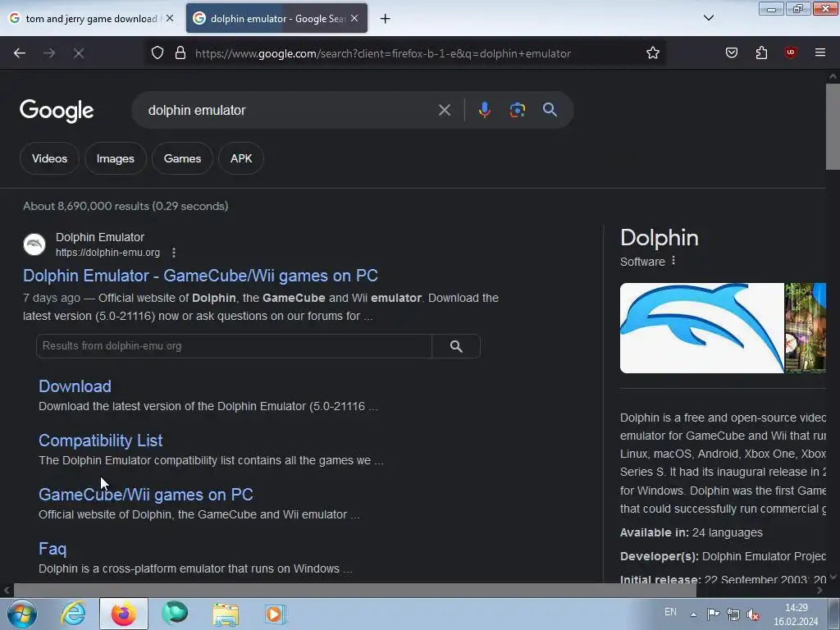
Task: Filter results by Images
Action: [x=115, y=158]
